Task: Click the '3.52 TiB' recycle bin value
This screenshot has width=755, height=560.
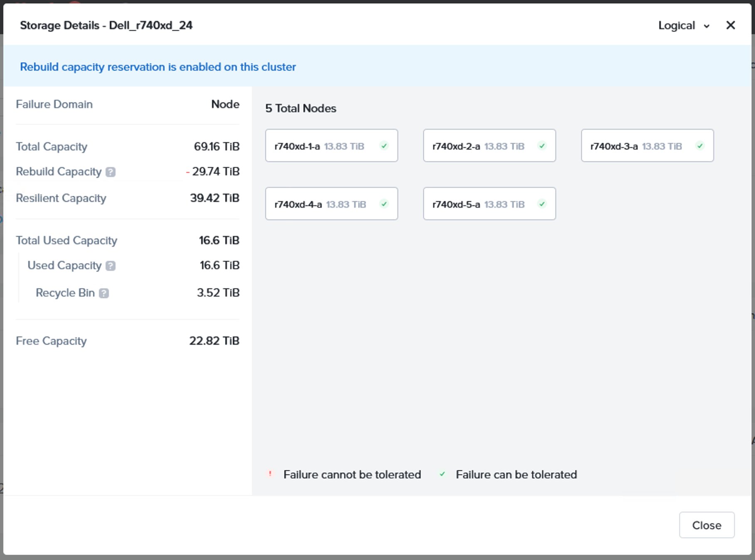Action: point(218,293)
